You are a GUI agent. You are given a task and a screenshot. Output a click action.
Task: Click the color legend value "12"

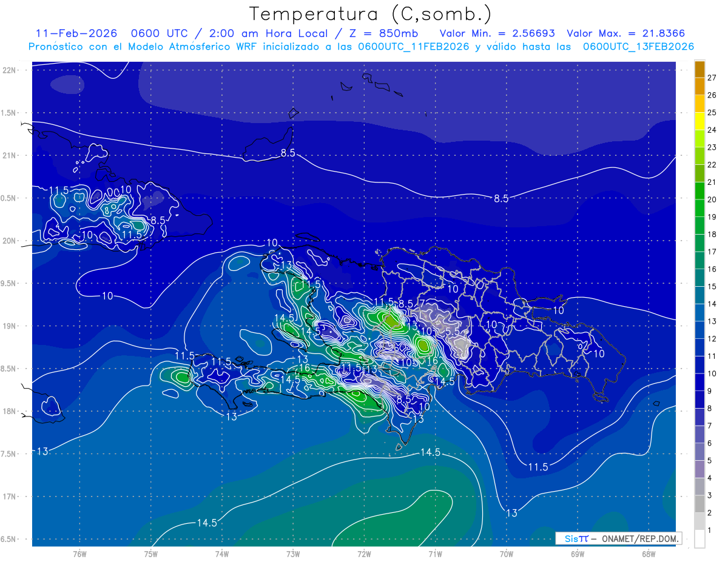(x=712, y=339)
